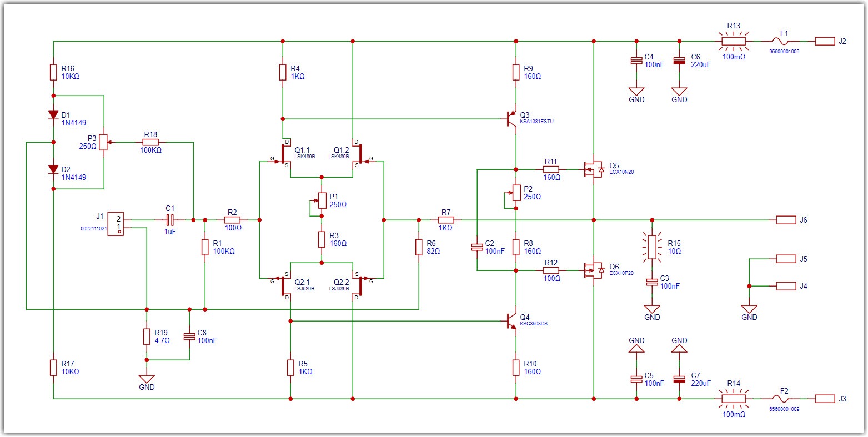Select the R19 resistor symbol

tap(147, 336)
